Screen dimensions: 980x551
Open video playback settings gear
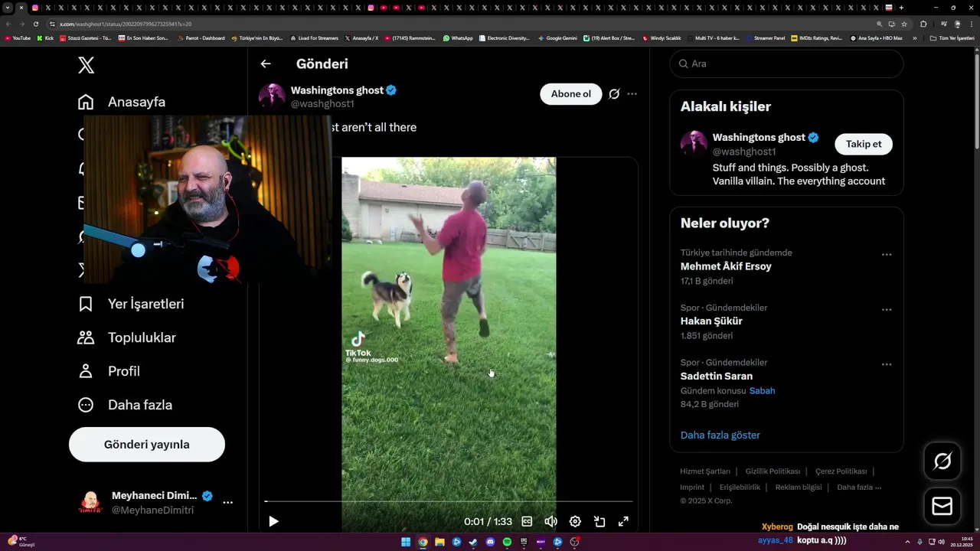click(575, 521)
